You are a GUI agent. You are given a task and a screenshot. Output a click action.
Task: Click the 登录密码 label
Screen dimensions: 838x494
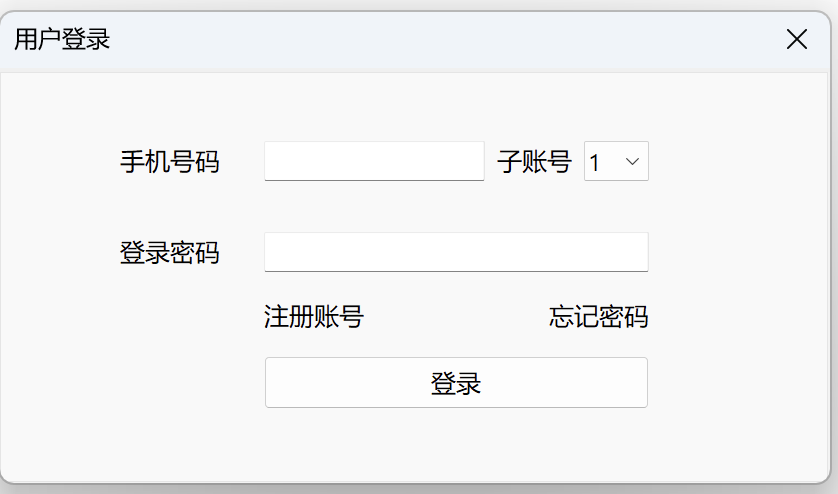pyautogui.click(x=170, y=253)
